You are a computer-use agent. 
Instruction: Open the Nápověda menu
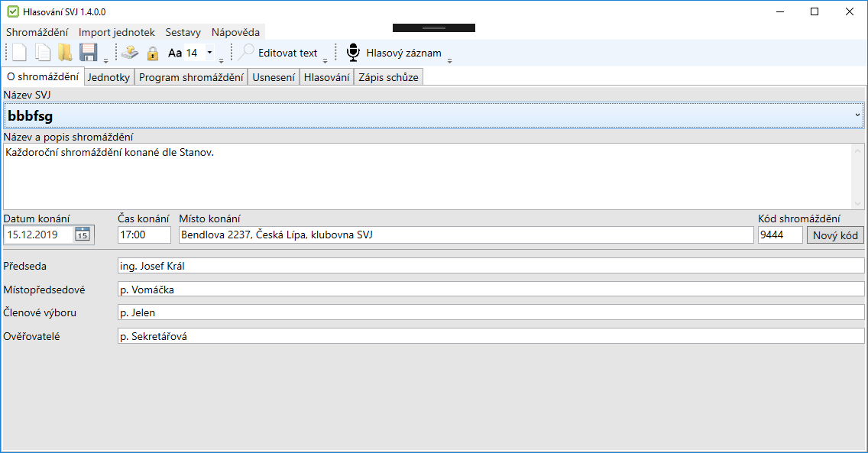[x=235, y=32]
